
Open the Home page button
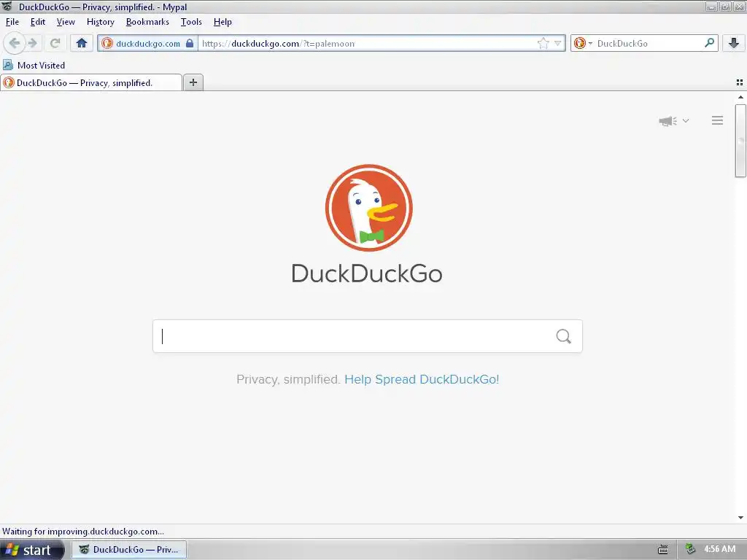tap(82, 43)
